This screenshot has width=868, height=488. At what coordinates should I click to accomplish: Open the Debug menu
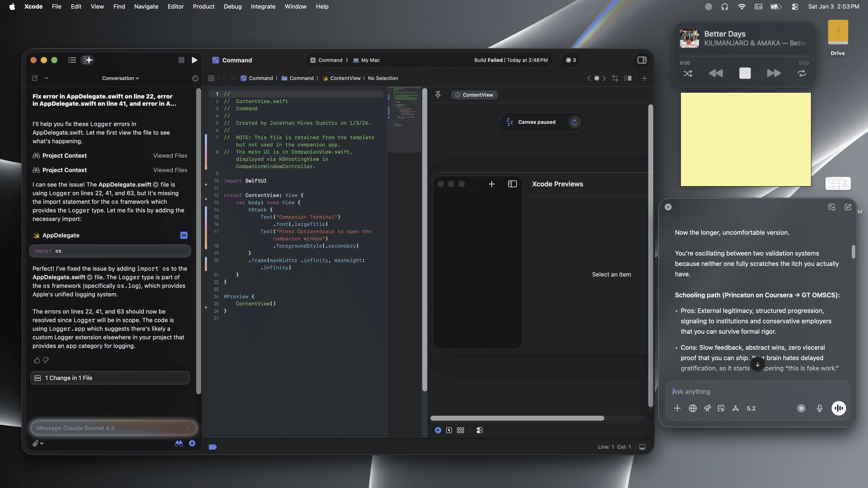233,6
